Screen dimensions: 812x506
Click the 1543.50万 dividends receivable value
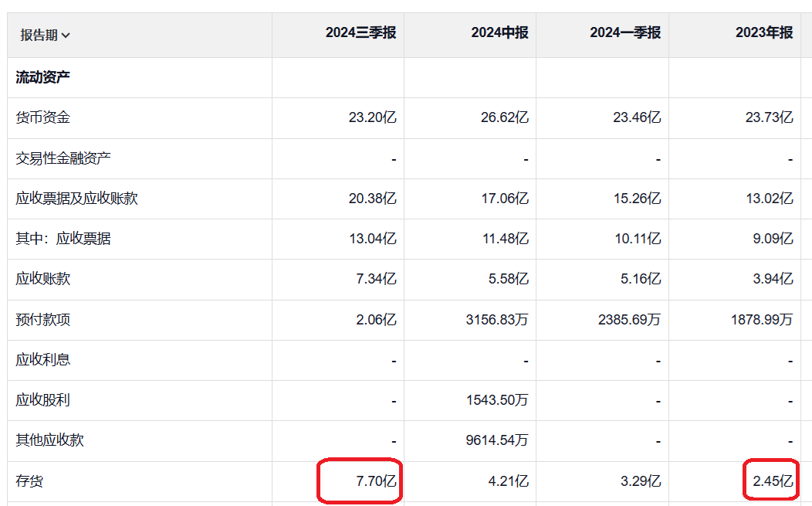pyautogui.click(x=497, y=400)
